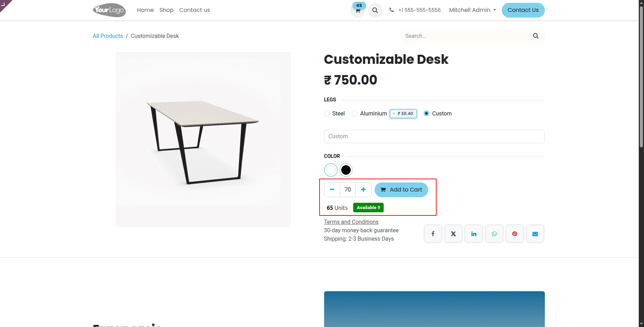Select the Custom legs option

pos(426,113)
